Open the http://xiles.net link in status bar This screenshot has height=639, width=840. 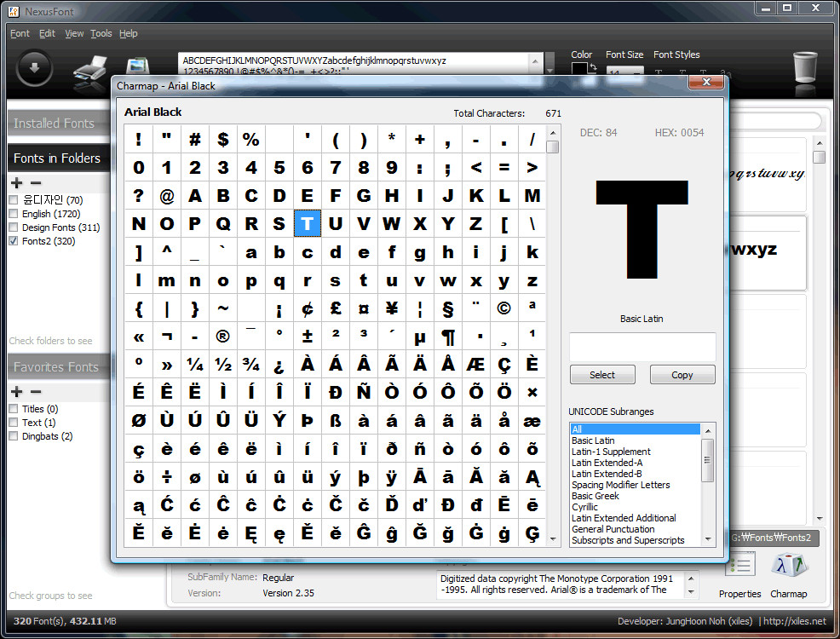tap(795, 621)
